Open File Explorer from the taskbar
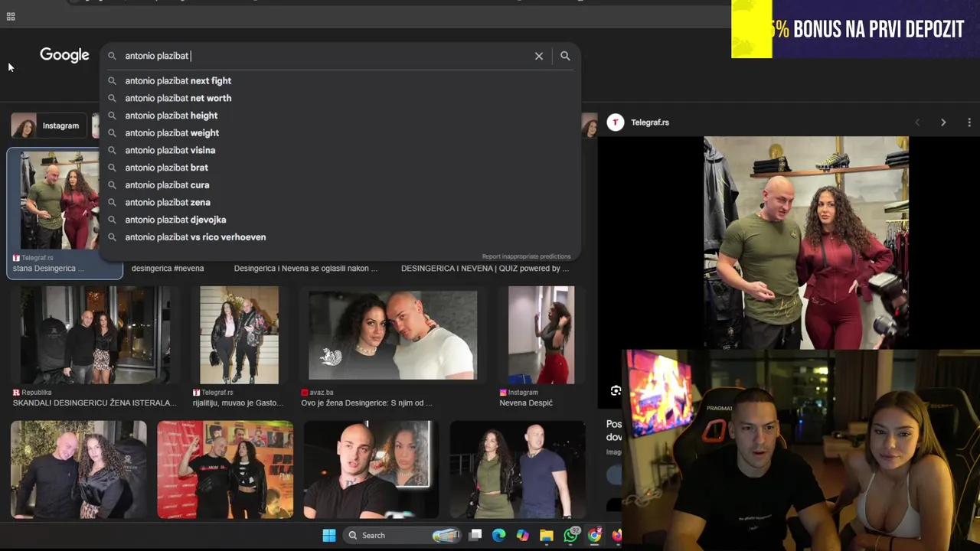 coord(547,535)
